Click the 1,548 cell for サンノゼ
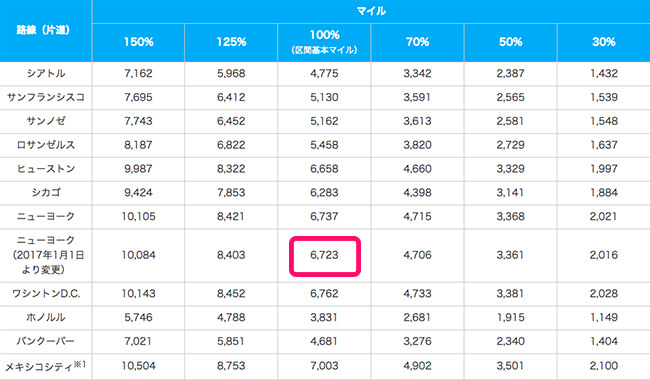The height and width of the screenshot is (380, 650). 604,121
